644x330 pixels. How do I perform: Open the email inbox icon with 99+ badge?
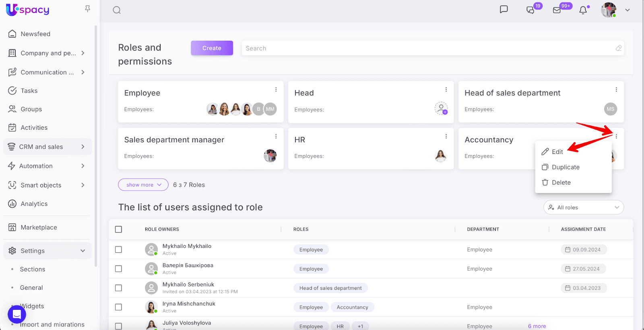coord(557,10)
